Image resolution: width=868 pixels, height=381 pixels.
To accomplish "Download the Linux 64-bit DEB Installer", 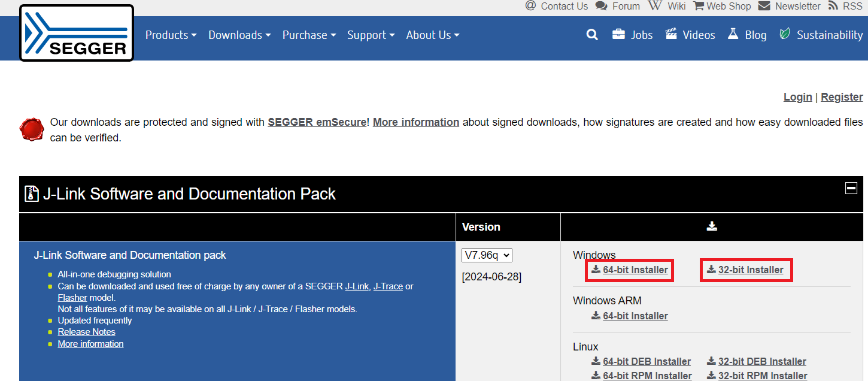I will click(x=647, y=361).
